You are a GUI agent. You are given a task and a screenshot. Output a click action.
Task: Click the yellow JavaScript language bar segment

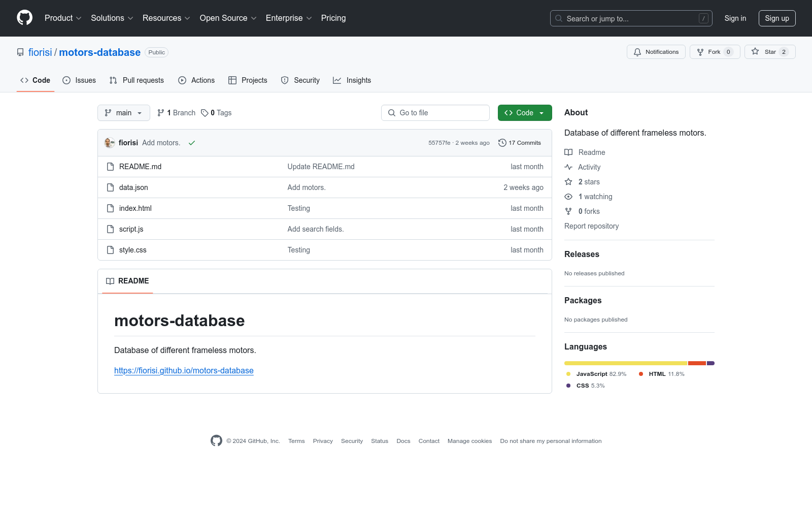point(626,363)
